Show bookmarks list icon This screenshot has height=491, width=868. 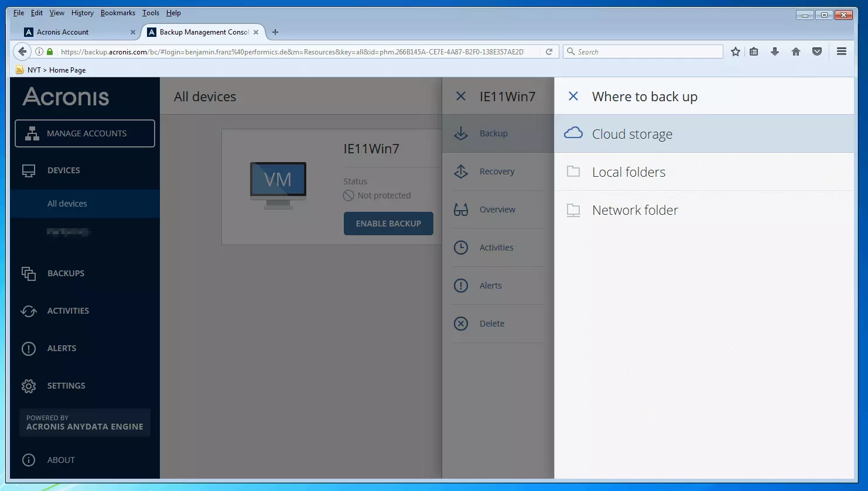pyautogui.click(x=754, y=51)
